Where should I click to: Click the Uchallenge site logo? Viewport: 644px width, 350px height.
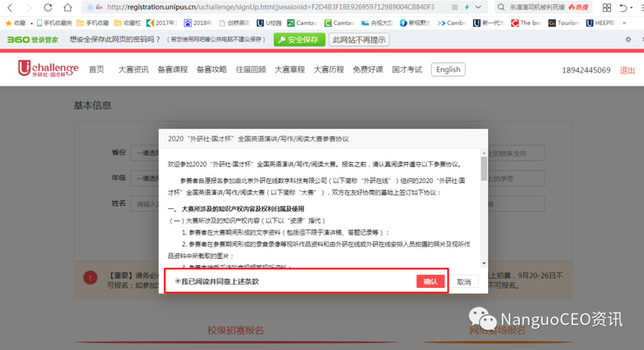pyautogui.click(x=48, y=69)
